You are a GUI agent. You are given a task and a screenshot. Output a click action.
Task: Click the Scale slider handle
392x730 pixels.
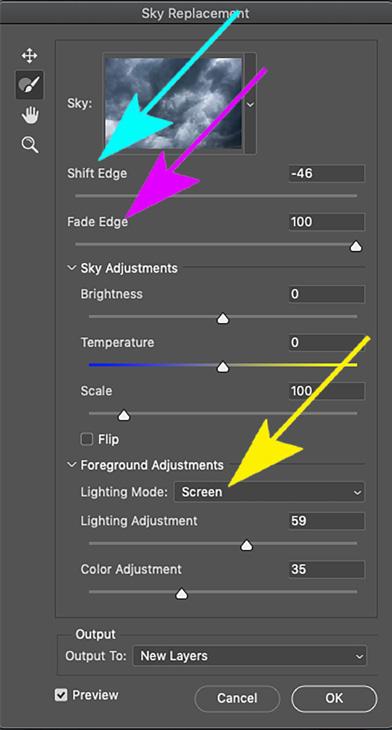pyautogui.click(x=124, y=415)
